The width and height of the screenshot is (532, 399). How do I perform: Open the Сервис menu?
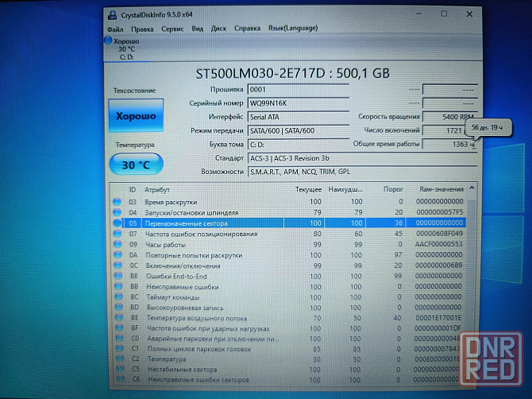[x=172, y=29]
